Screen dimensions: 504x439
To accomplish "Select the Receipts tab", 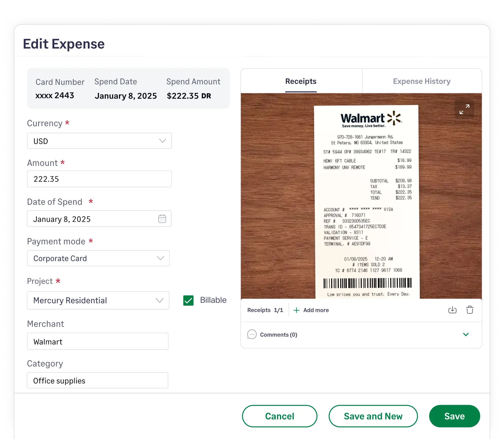I will (x=301, y=81).
